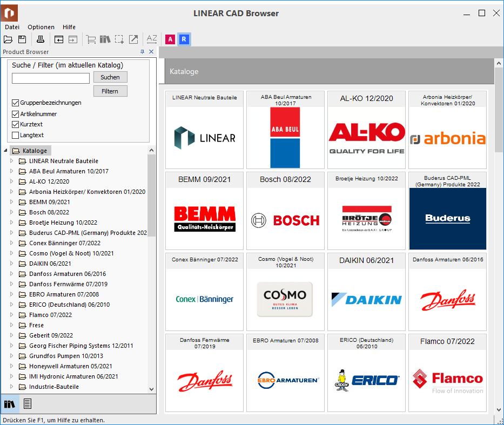Click the dashed selection-plus toolbar icon
This screenshot has width=504, height=425.
[119, 39]
